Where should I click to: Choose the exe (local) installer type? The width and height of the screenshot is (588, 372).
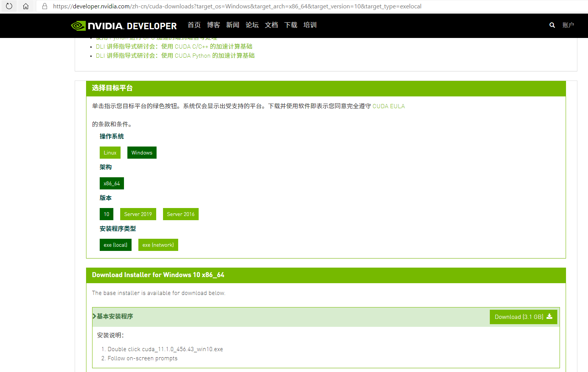coord(116,245)
